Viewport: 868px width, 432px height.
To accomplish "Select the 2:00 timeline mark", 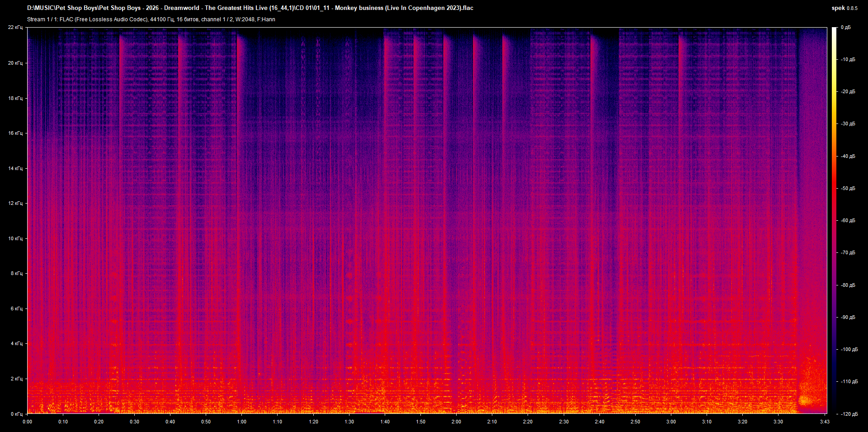I will coord(456,422).
